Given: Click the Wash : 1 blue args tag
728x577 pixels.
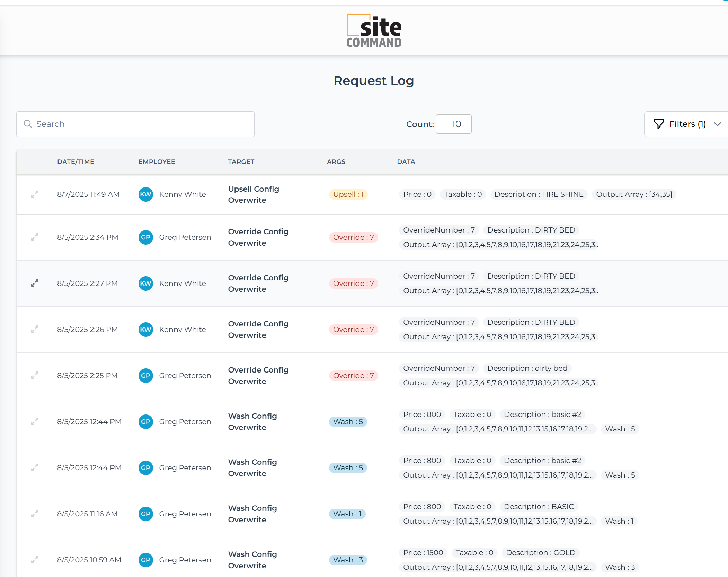Looking at the screenshot, I should [347, 514].
